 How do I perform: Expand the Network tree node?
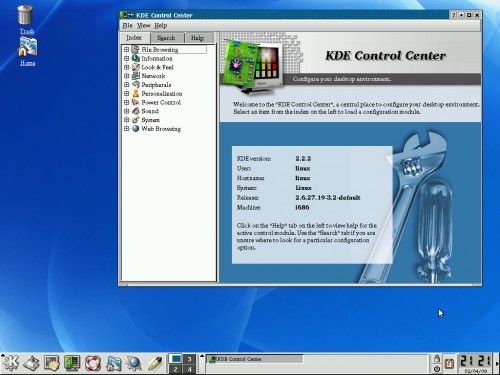(x=127, y=76)
